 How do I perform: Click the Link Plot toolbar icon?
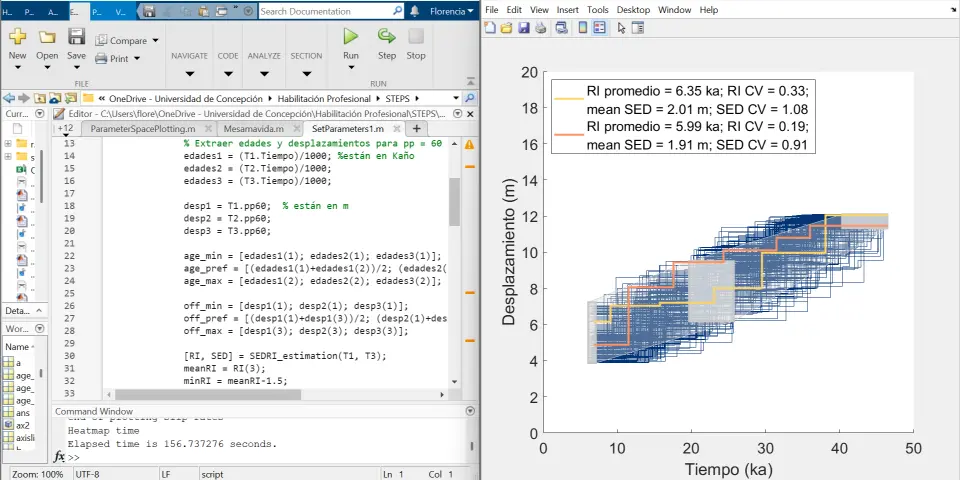pyautogui.click(x=561, y=28)
